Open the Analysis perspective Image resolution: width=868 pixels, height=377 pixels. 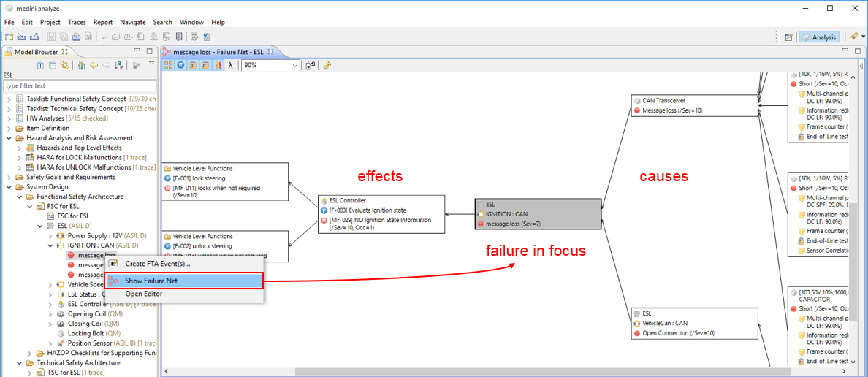coord(819,37)
